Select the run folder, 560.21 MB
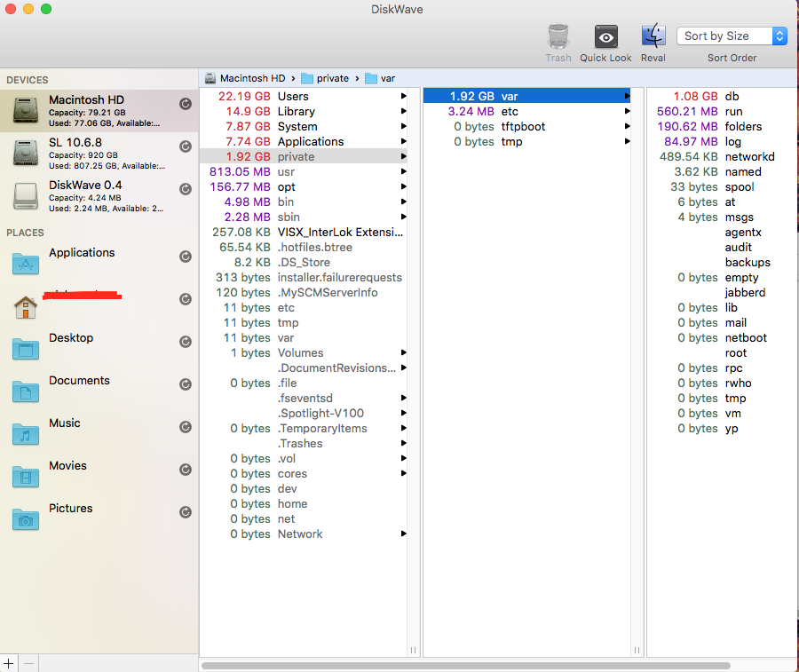The width and height of the screenshot is (799, 672). click(722, 111)
